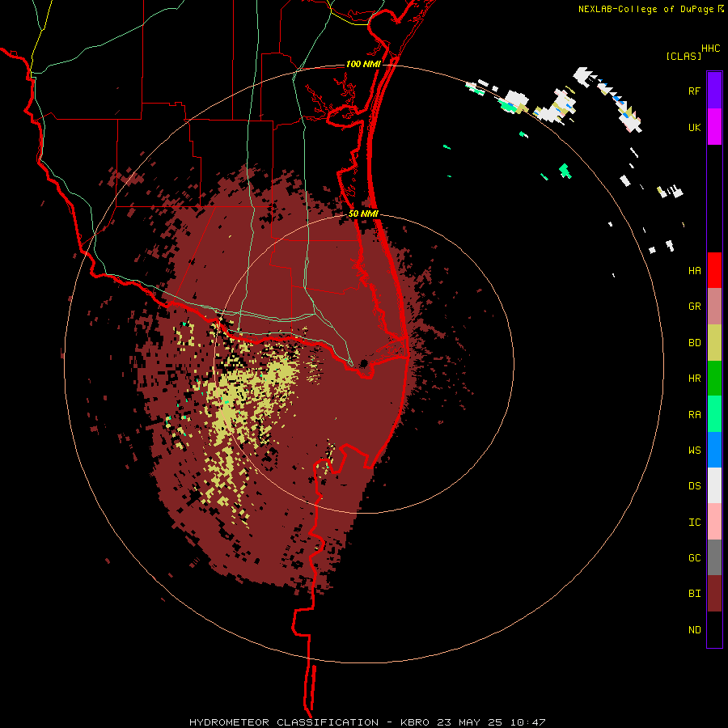Click the "HYDROMETEOR CLASSIFICATION" title text

pos(284,722)
